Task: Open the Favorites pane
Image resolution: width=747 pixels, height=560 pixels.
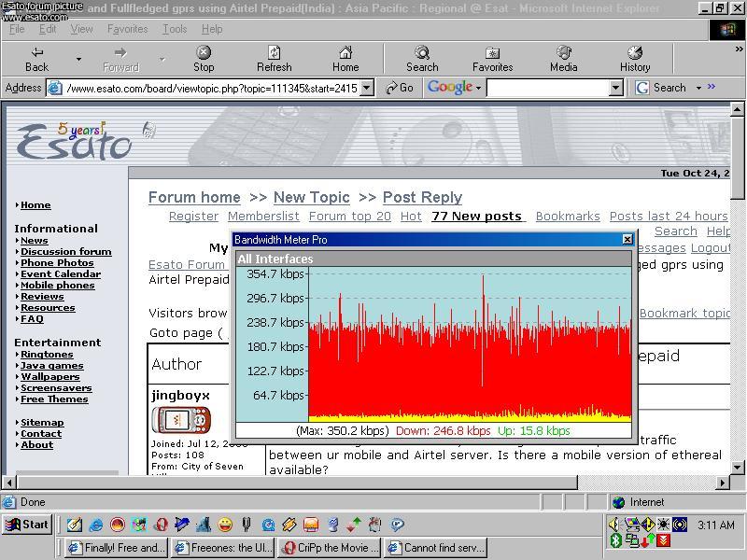Action: click(493, 59)
